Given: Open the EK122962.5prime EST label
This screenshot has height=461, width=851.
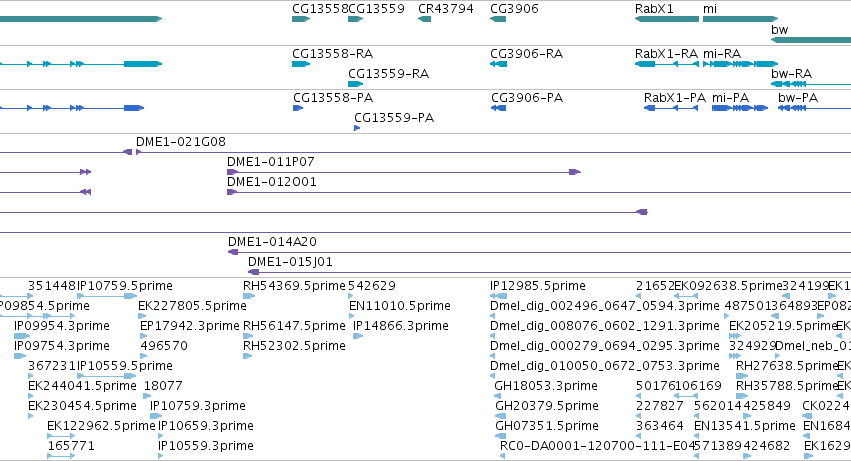Looking at the screenshot, I should (x=101, y=426).
